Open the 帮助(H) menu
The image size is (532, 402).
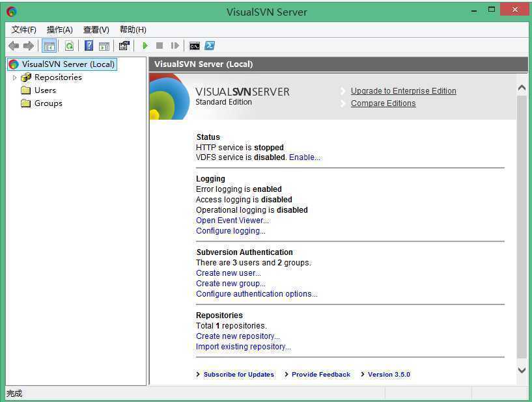(133, 30)
